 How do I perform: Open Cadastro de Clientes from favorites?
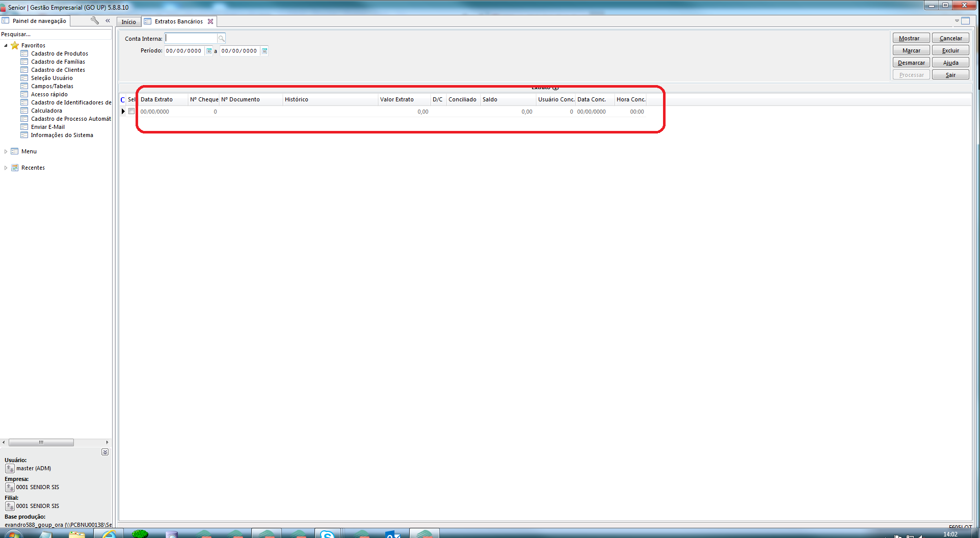point(58,70)
